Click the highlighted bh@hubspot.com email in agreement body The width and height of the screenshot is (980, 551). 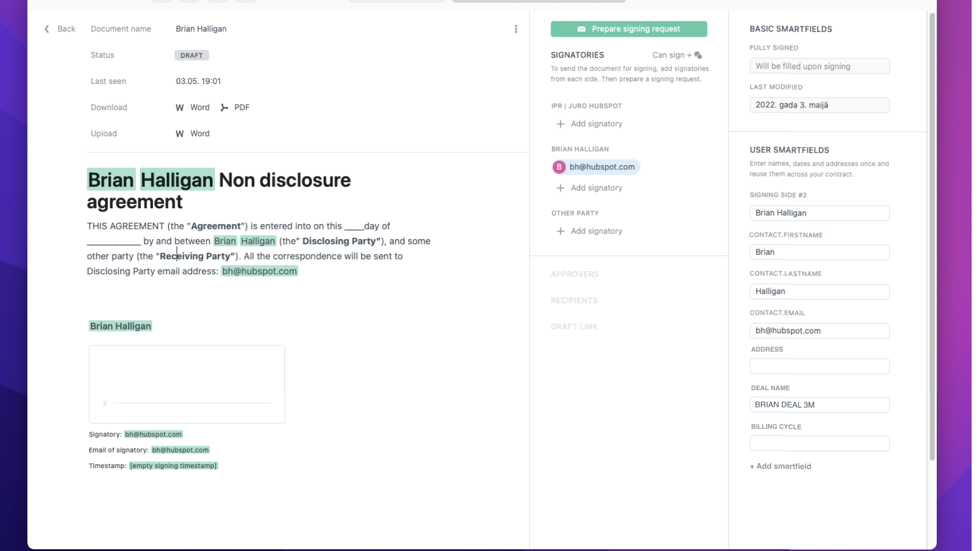click(x=259, y=272)
